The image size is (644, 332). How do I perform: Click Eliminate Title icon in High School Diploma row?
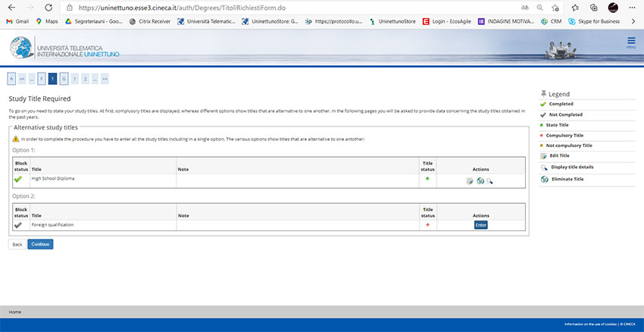point(480,180)
